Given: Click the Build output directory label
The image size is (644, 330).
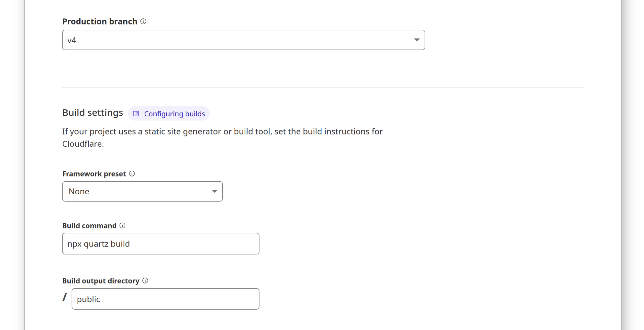Looking at the screenshot, I should pyautogui.click(x=101, y=281).
